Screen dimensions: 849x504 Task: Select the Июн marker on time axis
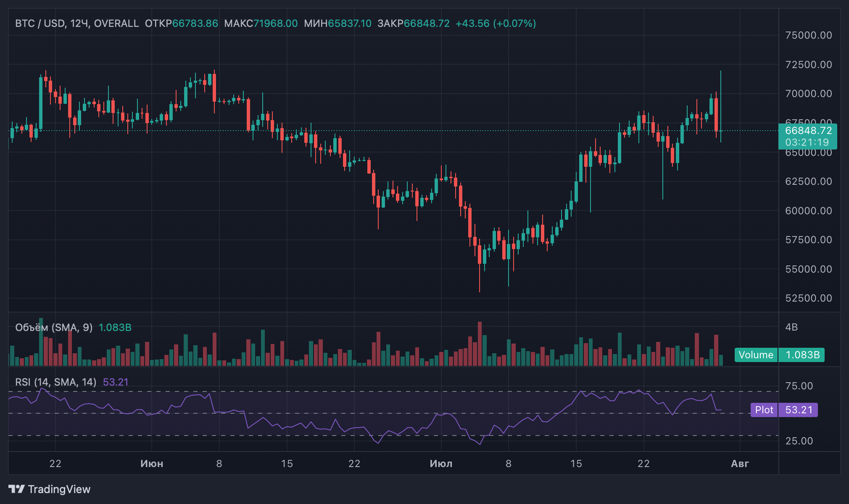[152, 464]
